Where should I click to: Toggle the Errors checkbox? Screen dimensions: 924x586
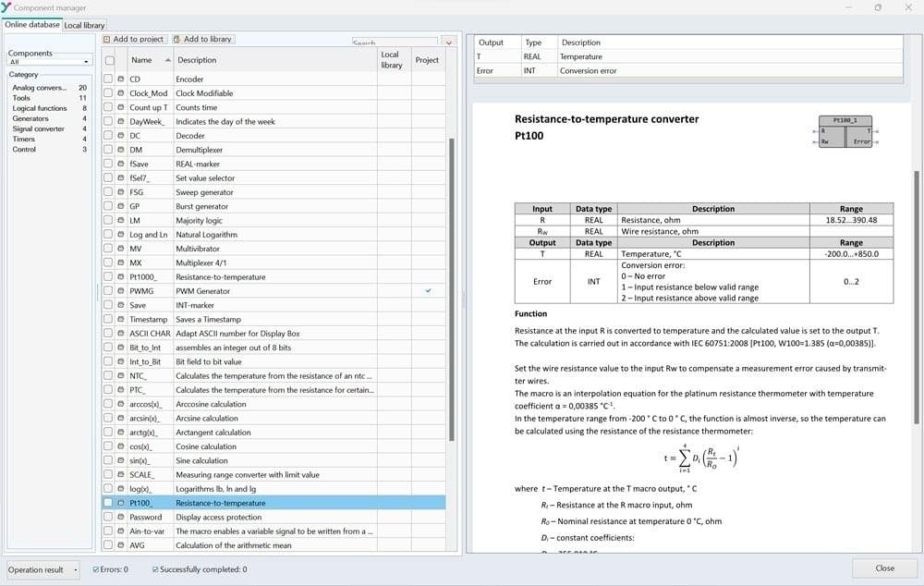[97, 569]
